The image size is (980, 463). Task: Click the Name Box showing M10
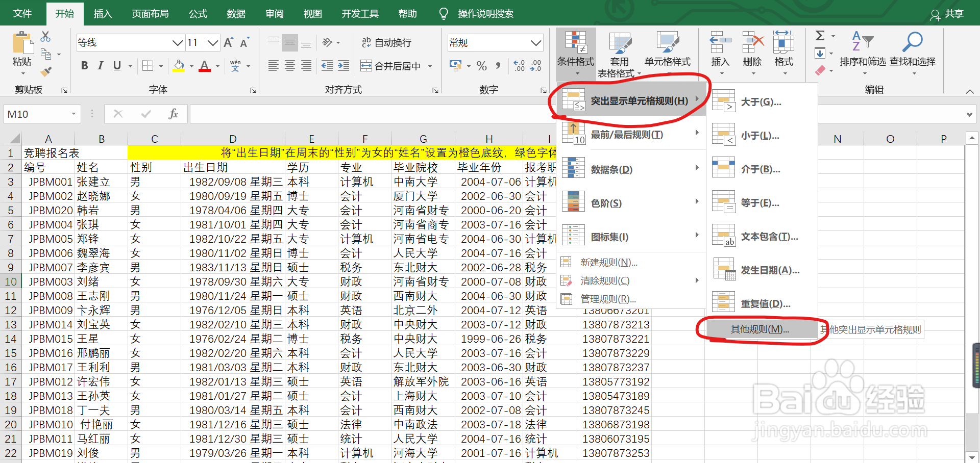pyautogui.click(x=36, y=114)
